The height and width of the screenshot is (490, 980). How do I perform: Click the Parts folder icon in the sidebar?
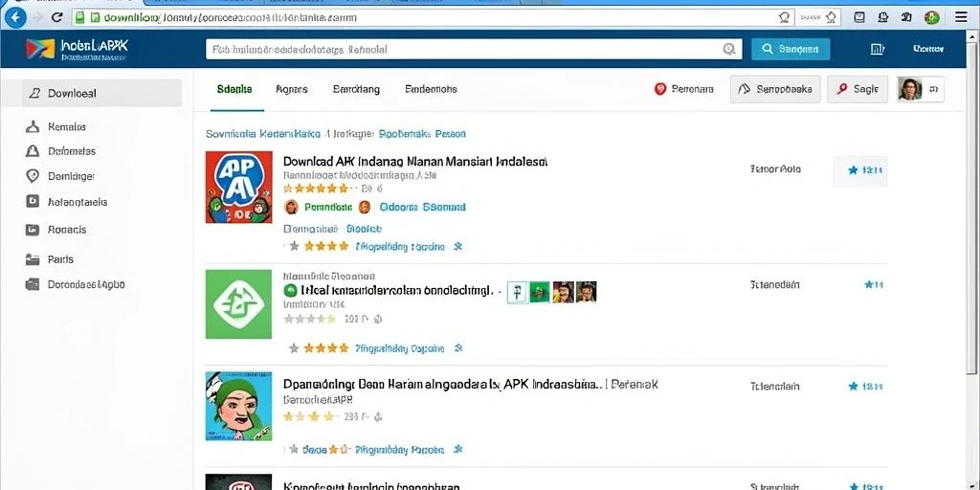pos(33,258)
